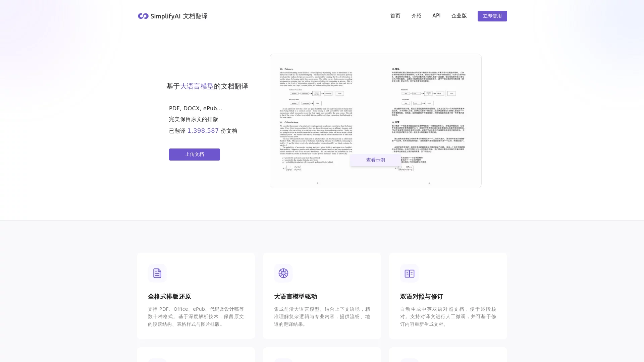Open the 首页 navigation item
The width and height of the screenshot is (644, 362).
coord(395,16)
